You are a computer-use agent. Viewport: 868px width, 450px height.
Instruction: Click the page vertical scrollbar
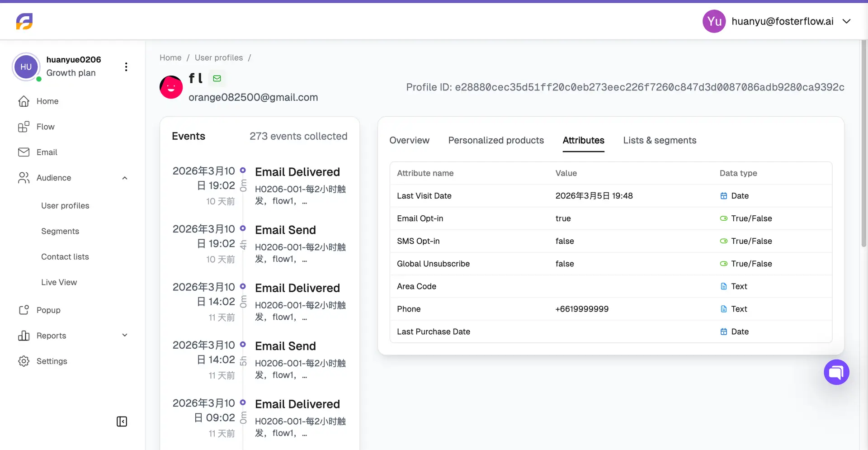point(863,144)
